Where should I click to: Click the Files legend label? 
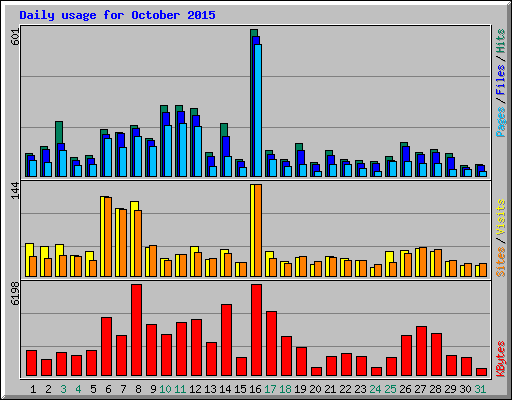coord(500,79)
